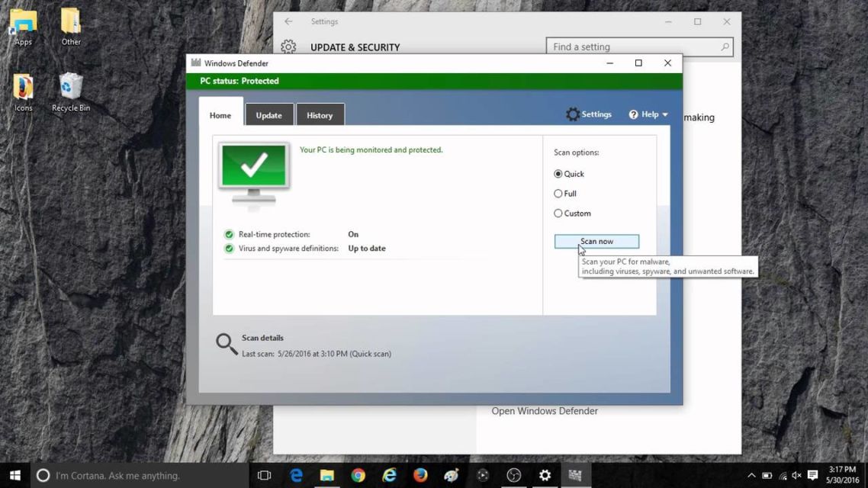Show hidden system tray icons chevron

point(751,475)
